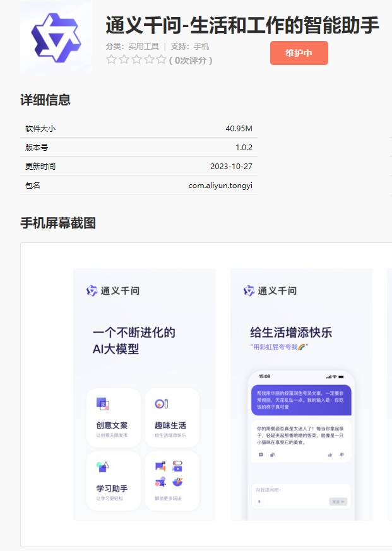392x551 pixels.
Task: Click the fifth rating star
Action: pyautogui.click(x=161, y=60)
